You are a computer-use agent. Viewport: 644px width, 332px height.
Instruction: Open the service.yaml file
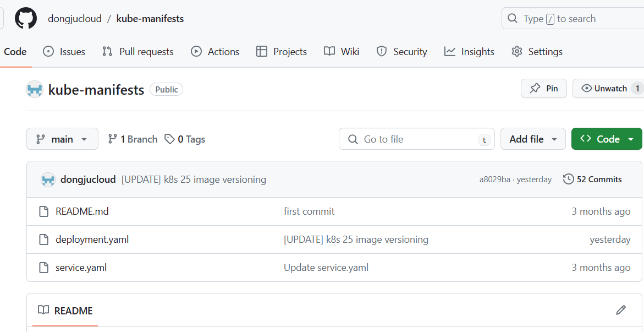click(81, 268)
